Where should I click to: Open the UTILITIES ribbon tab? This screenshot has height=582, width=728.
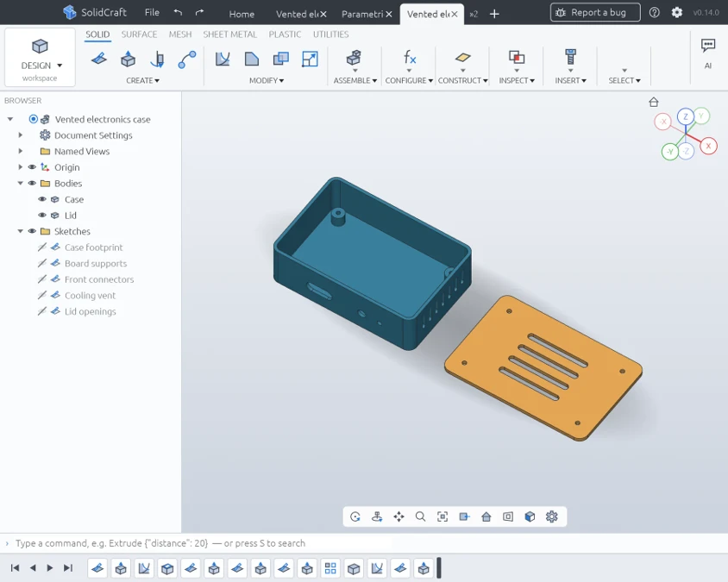tap(330, 34)
